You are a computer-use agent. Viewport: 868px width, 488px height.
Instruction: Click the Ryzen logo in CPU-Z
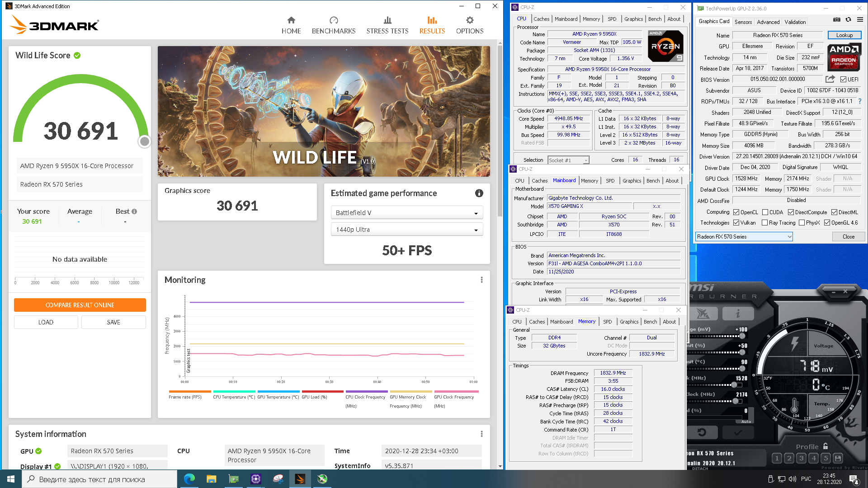coord(665,46)
